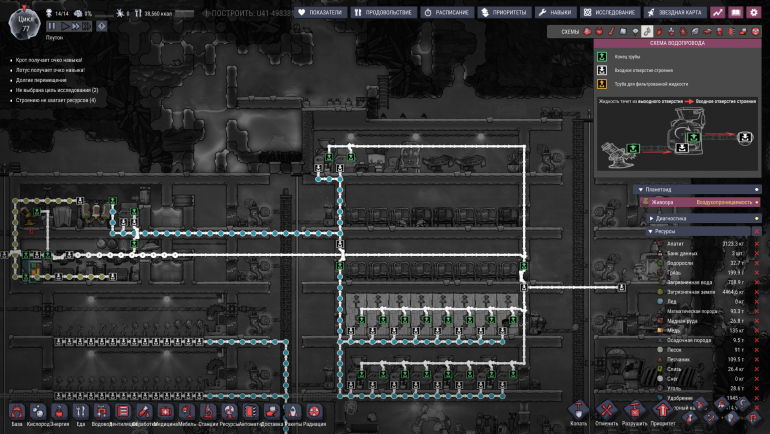Collapse the Планетоид section
The image size is (770, 434).
(640, 188)
